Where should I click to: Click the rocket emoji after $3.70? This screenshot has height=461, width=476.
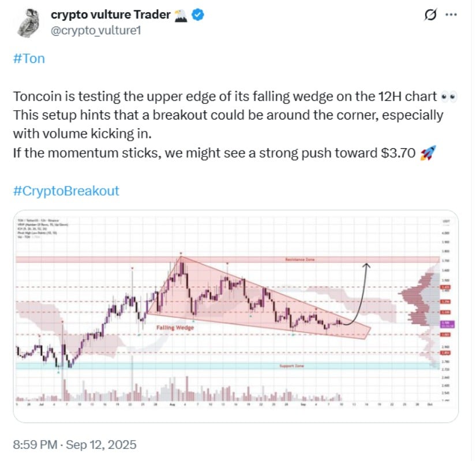click(428, 153)
